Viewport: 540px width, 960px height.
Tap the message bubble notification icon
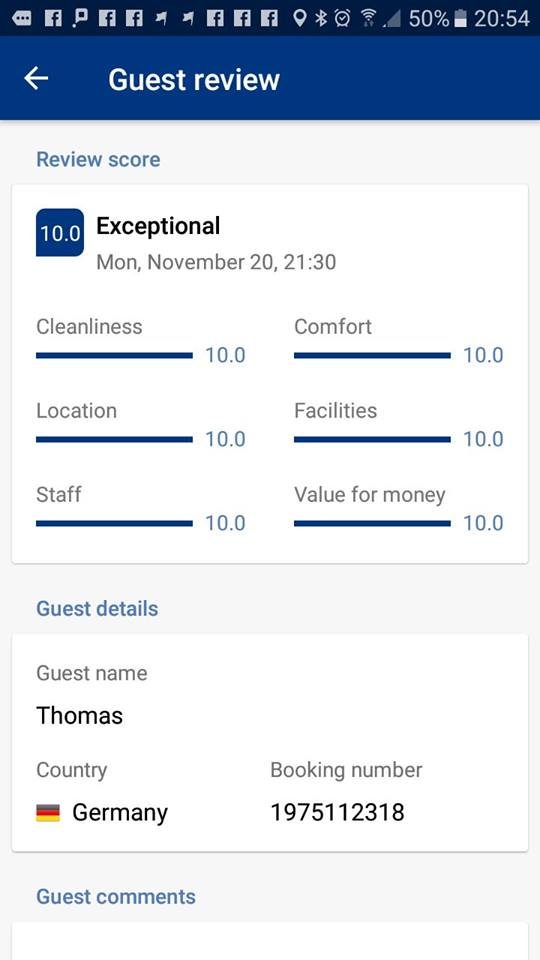21,19
